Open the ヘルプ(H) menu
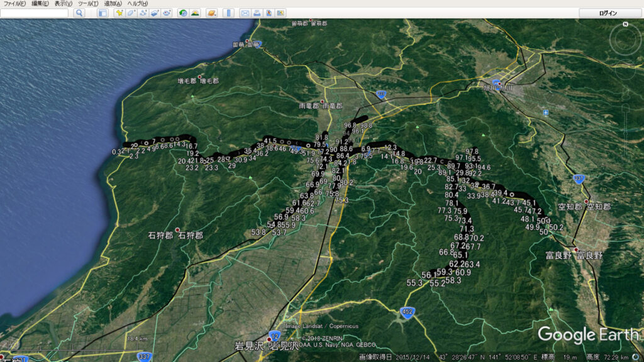The width and height of the screenshot is (644, 362). [137, 3]
